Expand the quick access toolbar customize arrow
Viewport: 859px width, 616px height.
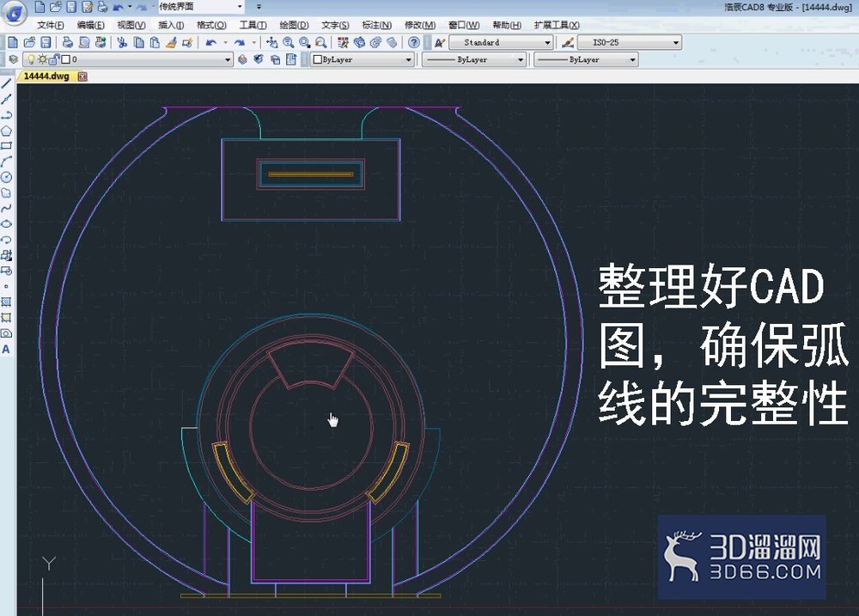pos(259,7)
